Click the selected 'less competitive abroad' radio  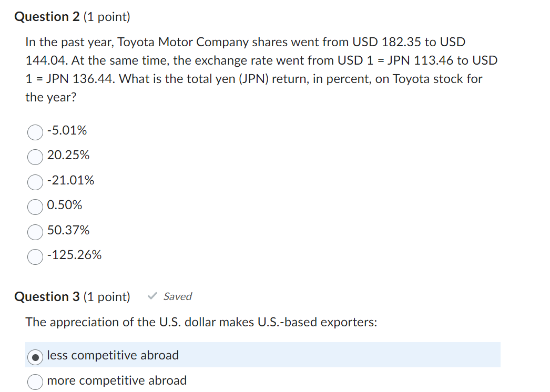point(35,356)
